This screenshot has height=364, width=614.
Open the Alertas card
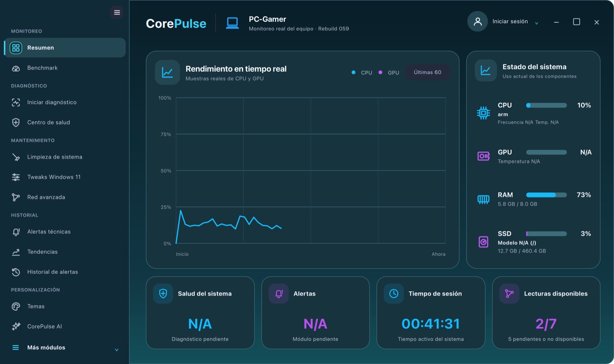point(316,313)
